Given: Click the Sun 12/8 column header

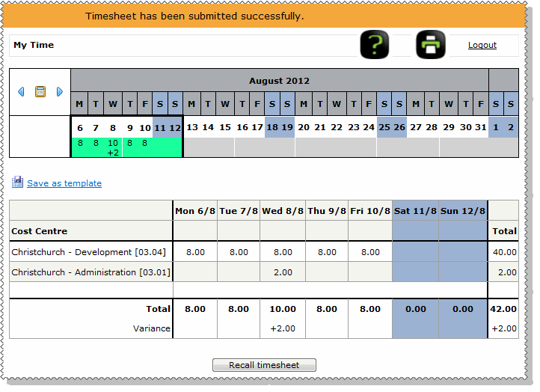Looking at the screenshot, I should tap(463, 211).
